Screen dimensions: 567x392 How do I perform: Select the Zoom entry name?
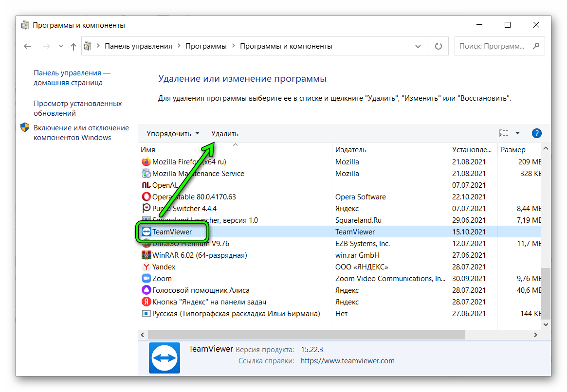point(162,279)
